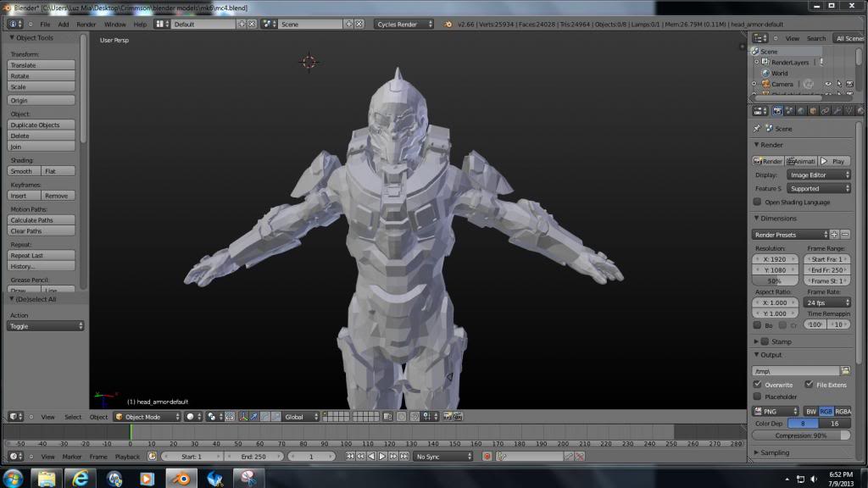Open the Render menu in the top bar

coord(86,25)
